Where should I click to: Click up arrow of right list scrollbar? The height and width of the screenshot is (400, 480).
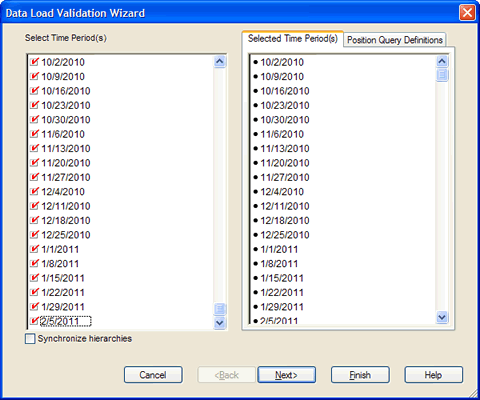pos(442,61)
